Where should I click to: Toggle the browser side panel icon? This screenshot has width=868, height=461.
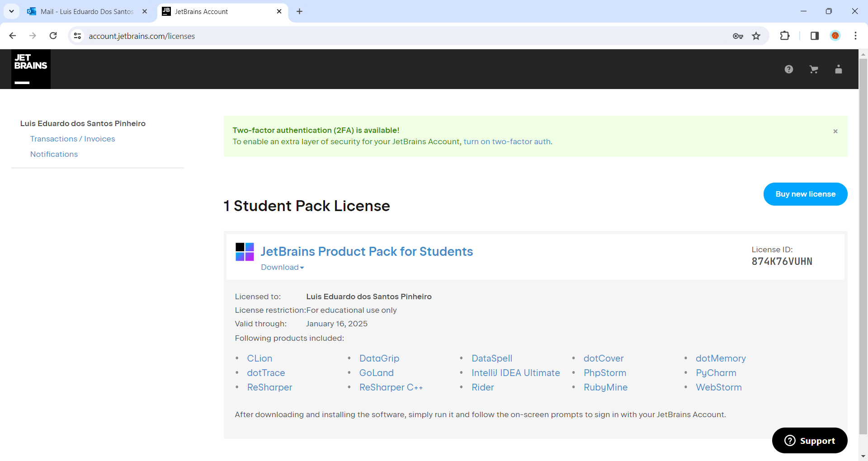(x=815, y=36)
